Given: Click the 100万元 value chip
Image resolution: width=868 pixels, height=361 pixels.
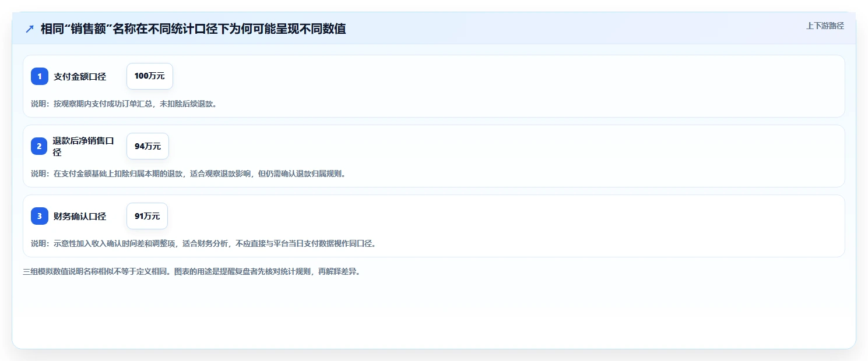Looking at the screenshot, I should click(x=150, y=76).
